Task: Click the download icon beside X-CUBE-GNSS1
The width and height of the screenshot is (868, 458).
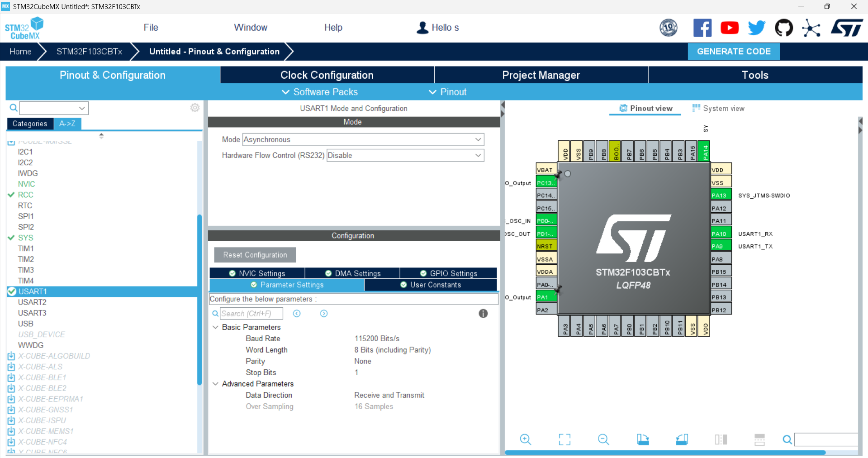Action: [11, 410]
